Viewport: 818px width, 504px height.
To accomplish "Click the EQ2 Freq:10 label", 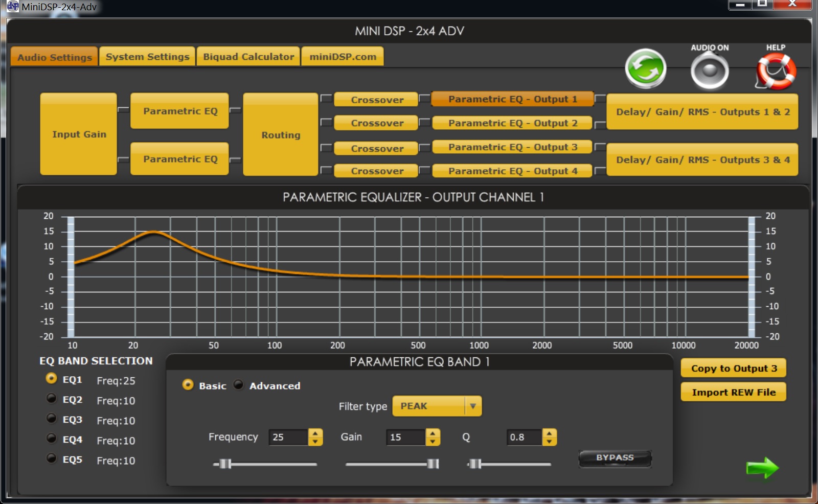I will tap(116, 401).
